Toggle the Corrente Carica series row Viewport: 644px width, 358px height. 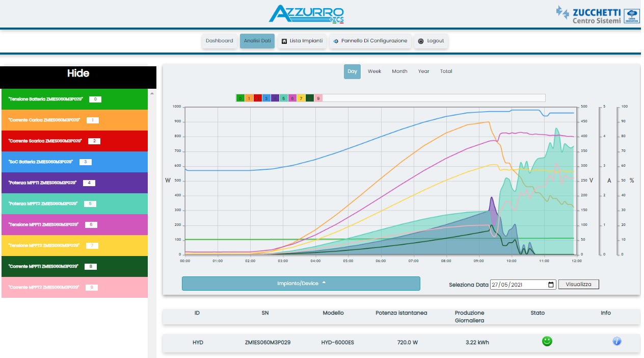[x=74, y=120]
